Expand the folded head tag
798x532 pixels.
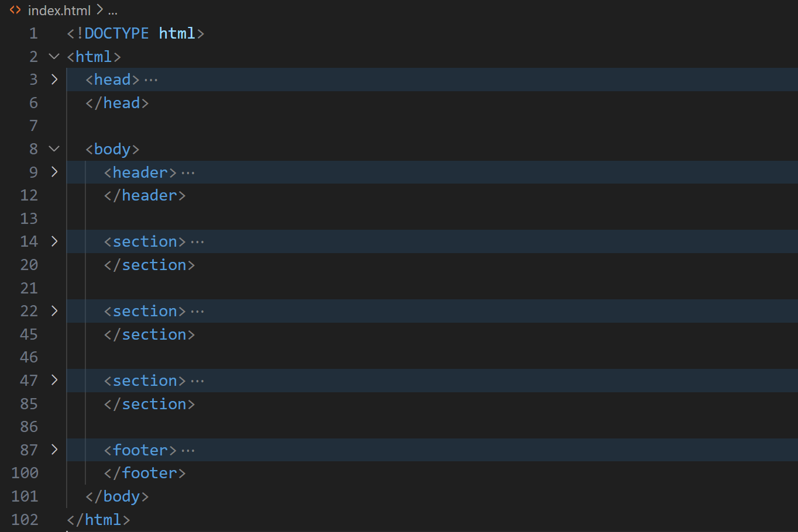54,80
